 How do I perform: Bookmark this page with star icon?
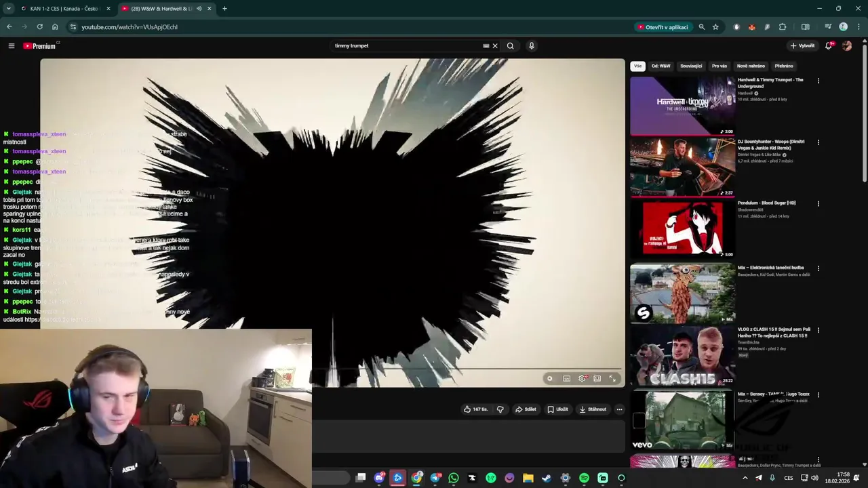[715, 27]
